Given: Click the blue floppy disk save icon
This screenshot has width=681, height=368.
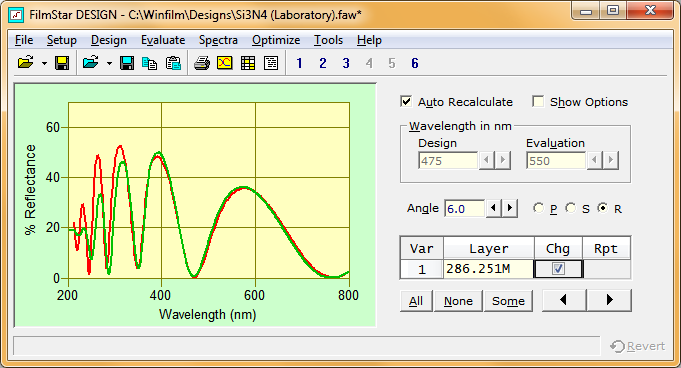Looking at the screenshot, I should point(127,63).
